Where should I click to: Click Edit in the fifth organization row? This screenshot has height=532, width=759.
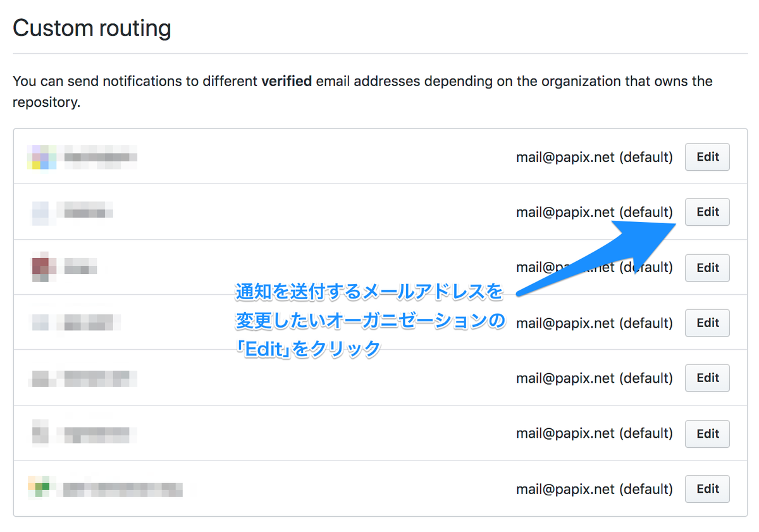point(707,378)
